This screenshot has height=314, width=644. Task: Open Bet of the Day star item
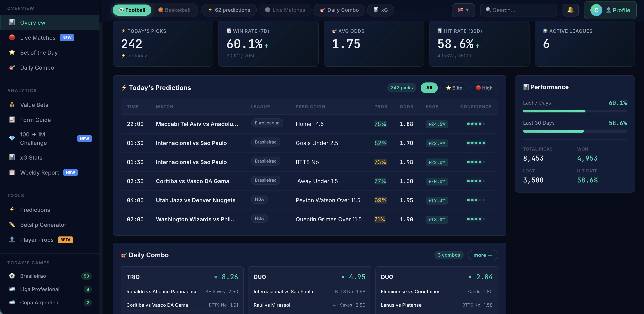39,53
